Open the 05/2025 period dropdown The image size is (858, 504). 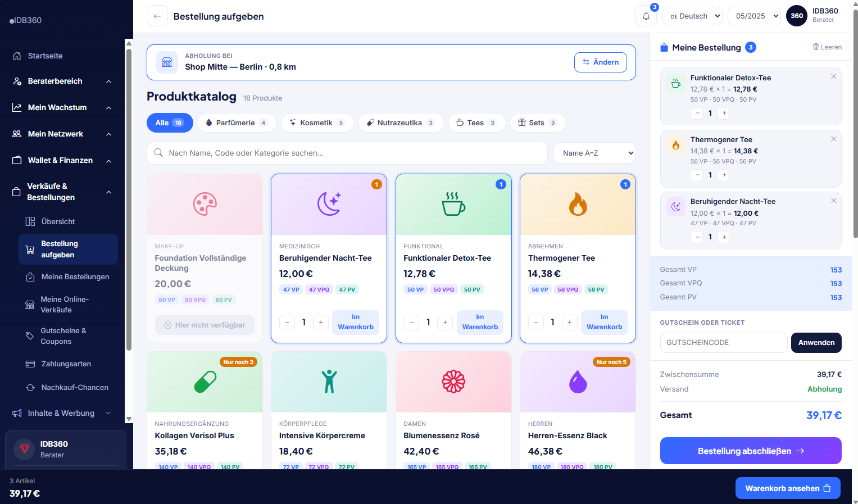754,16
